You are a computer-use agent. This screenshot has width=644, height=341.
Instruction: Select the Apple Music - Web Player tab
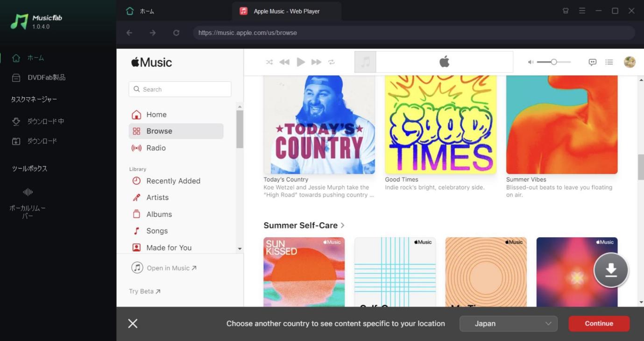click(x=286, y=11)
